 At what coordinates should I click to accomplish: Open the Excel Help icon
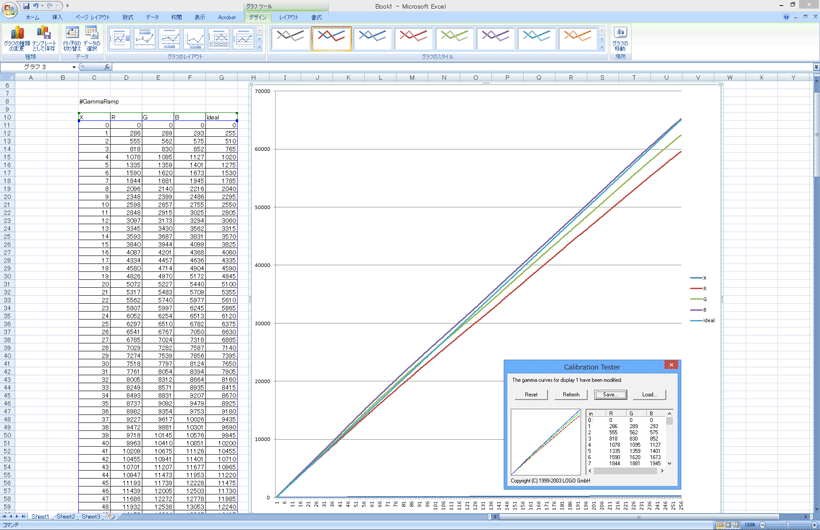pyautogui.click(x=786, y=17)
